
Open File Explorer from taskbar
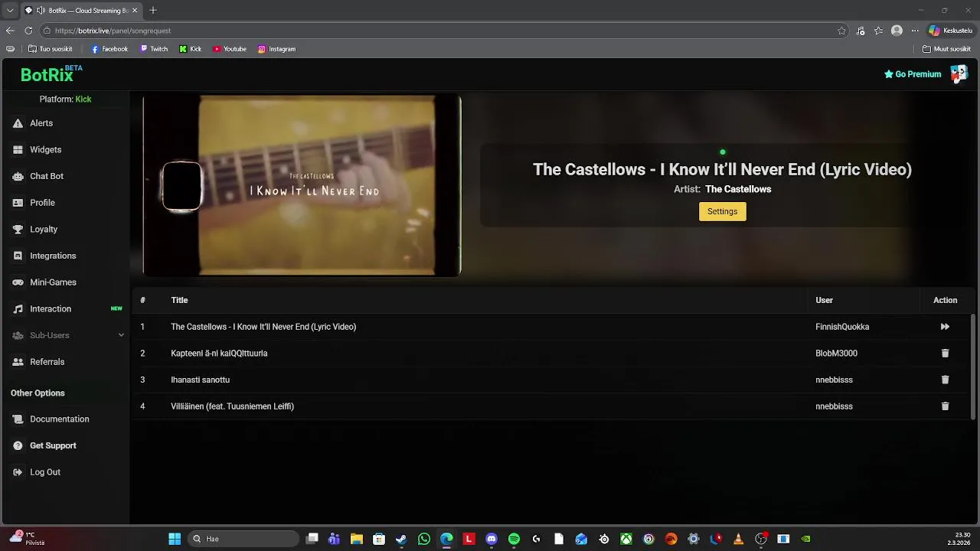[x=357, y=539]
